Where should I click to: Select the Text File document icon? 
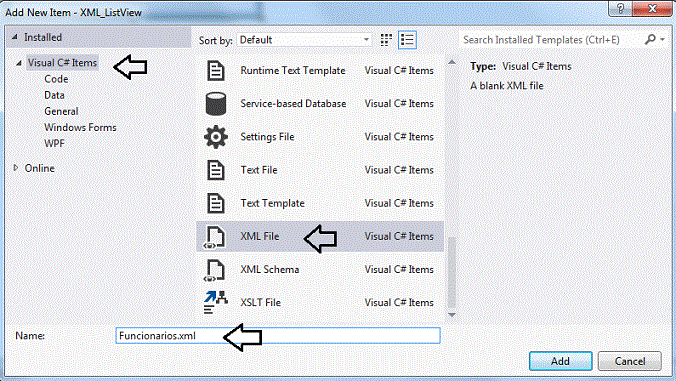coord(216,170)
